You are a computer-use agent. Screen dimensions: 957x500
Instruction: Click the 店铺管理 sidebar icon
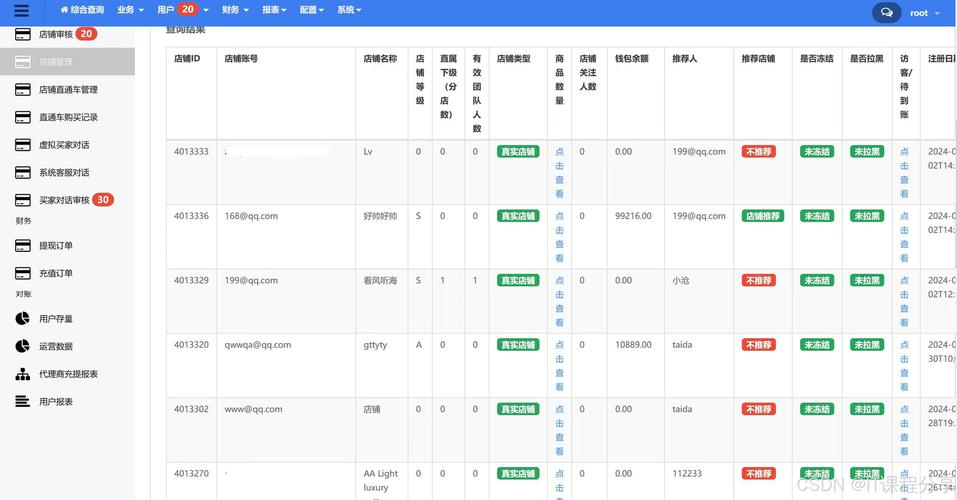click(x=23, y=62)
